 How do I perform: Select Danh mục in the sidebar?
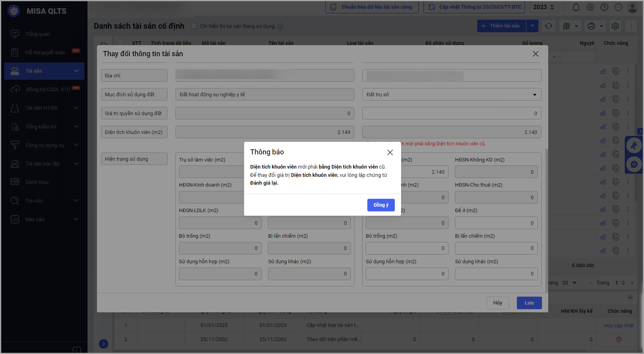(x=37, y=182)
